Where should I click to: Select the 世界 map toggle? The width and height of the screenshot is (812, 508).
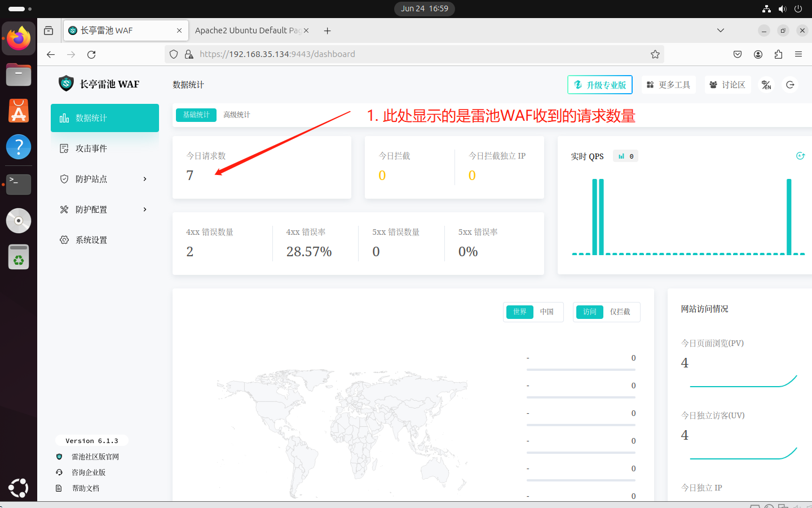[x=519, y=312]
